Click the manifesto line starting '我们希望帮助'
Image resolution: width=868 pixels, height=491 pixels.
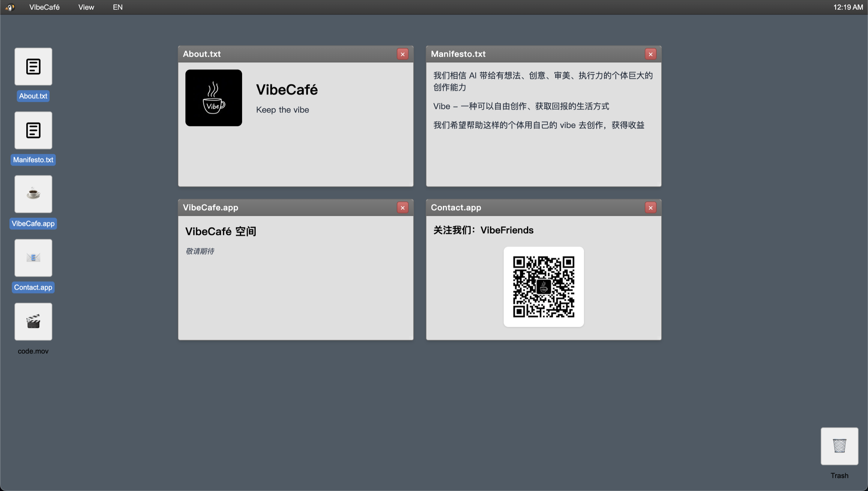tap(539, 125)
